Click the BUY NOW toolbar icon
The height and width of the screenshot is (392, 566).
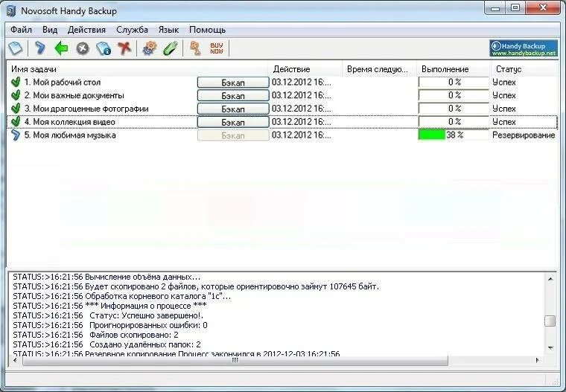pyautogui.click(x=217, y=48)
